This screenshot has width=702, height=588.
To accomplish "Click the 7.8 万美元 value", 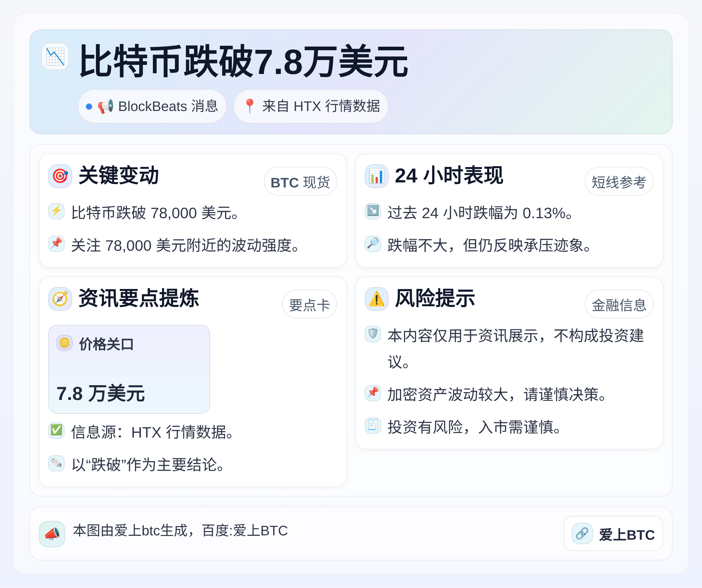I will click(100, 393).
